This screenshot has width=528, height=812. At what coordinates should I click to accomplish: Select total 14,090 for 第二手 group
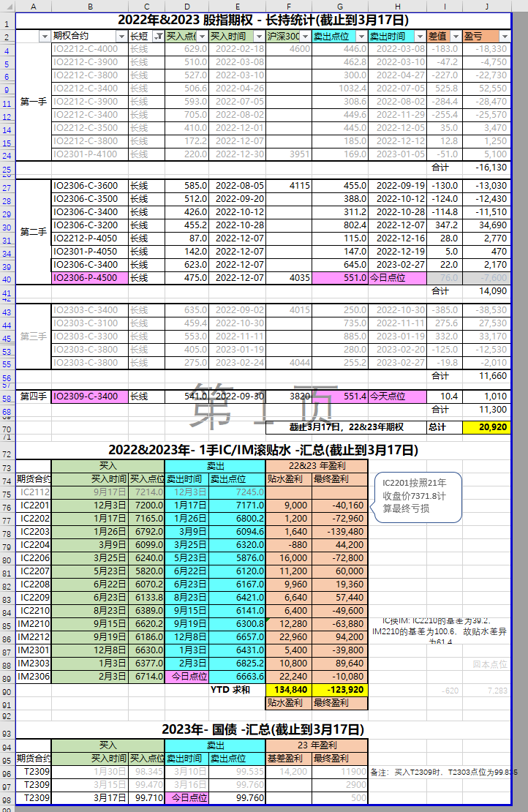tap(486, 292)
